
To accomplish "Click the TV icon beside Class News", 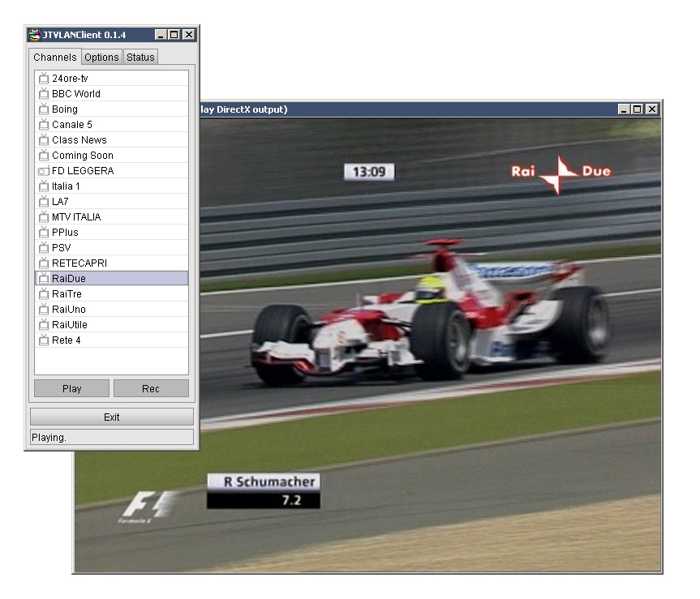I will [43, 140].
